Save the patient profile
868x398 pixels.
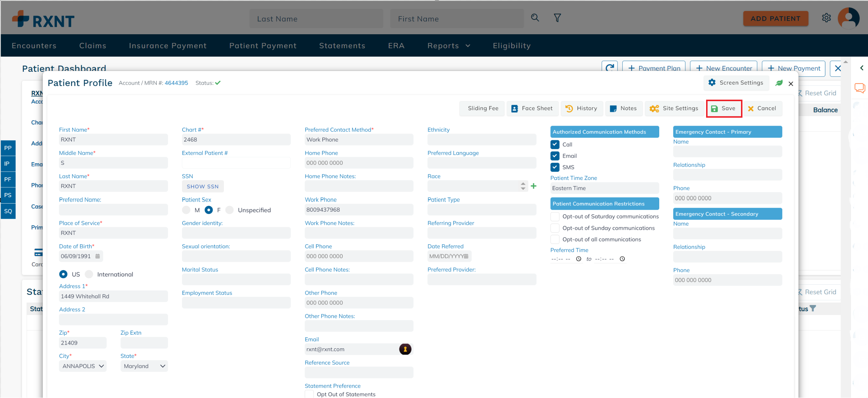(724, 109)
